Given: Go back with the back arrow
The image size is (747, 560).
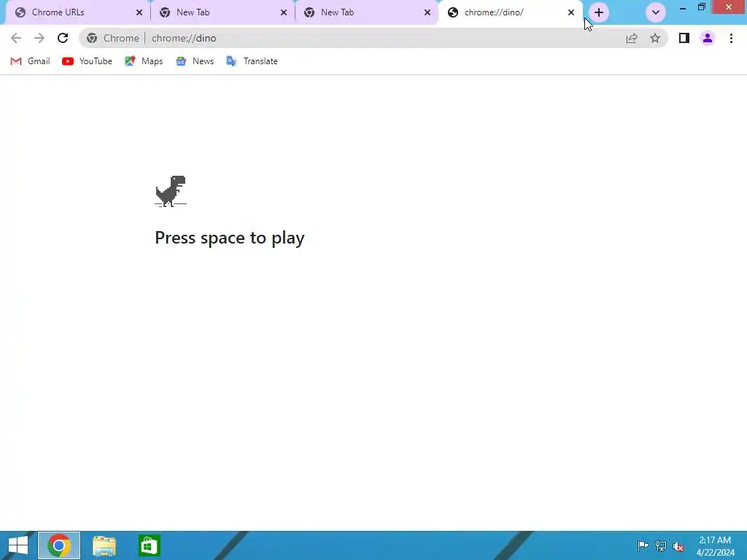Looking at the screenshot, I should (x=16, y=38).
